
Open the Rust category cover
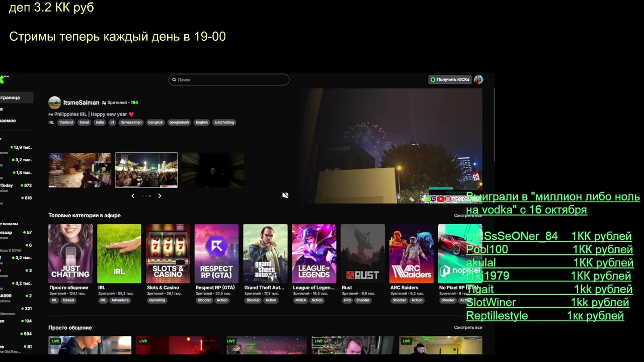(363, 253)
